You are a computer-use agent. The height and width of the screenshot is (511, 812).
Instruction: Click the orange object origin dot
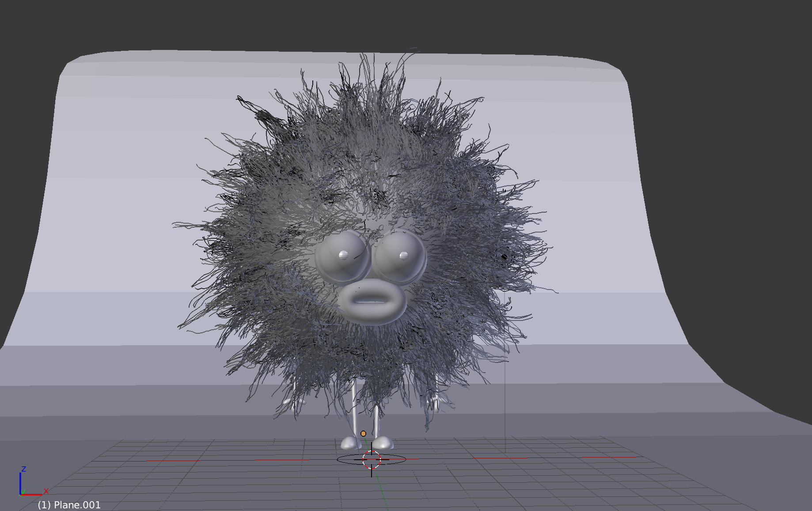(363, 434)
